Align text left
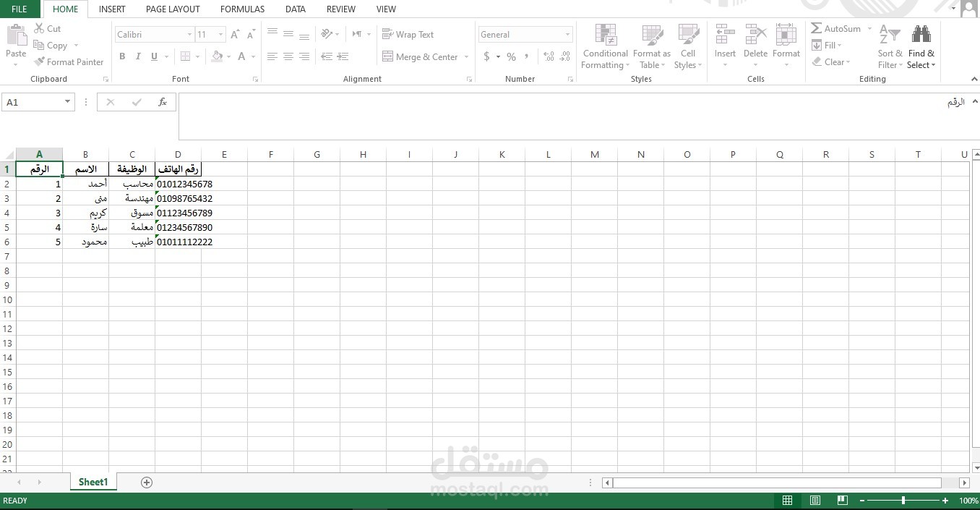This screenshot has height=510, width=980. click(272, 56)
